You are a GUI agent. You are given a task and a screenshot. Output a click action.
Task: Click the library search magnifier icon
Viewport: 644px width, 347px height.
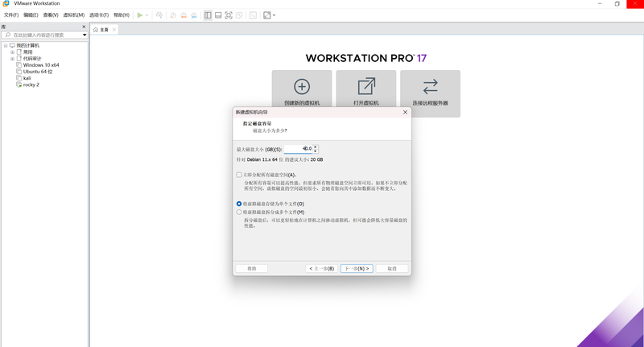[x=7, y=35]
